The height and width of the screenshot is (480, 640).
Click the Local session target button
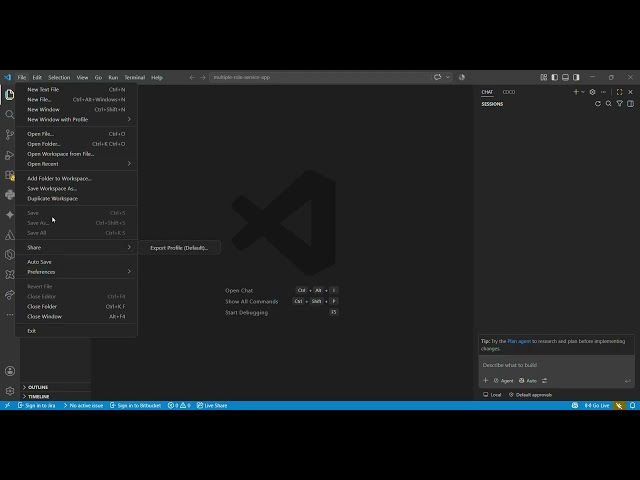click(492, 395)
